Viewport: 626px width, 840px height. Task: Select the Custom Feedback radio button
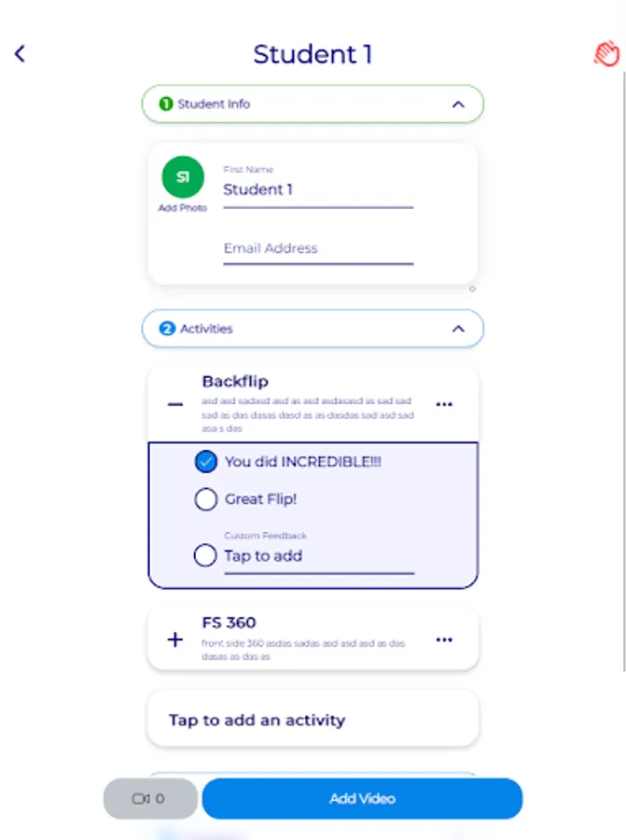(x=206, y=556)
